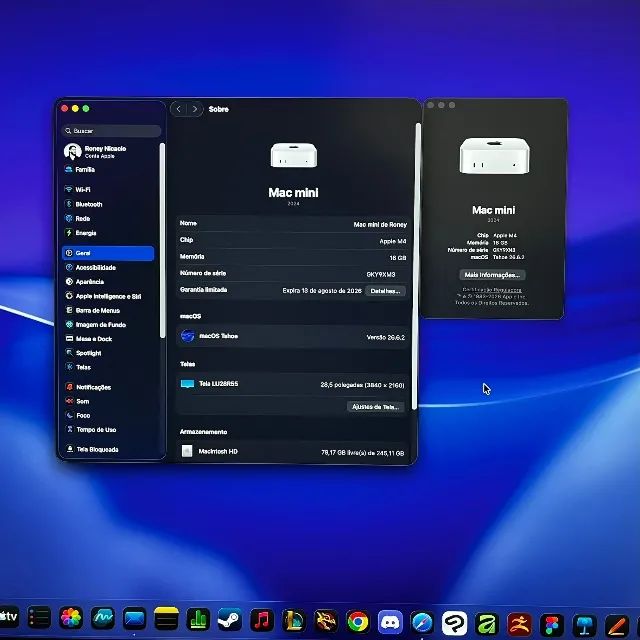The width and height of the screenshot is (640, 640).
Task: Open Roney Nicacio Apple account
Action: point(108,151)
